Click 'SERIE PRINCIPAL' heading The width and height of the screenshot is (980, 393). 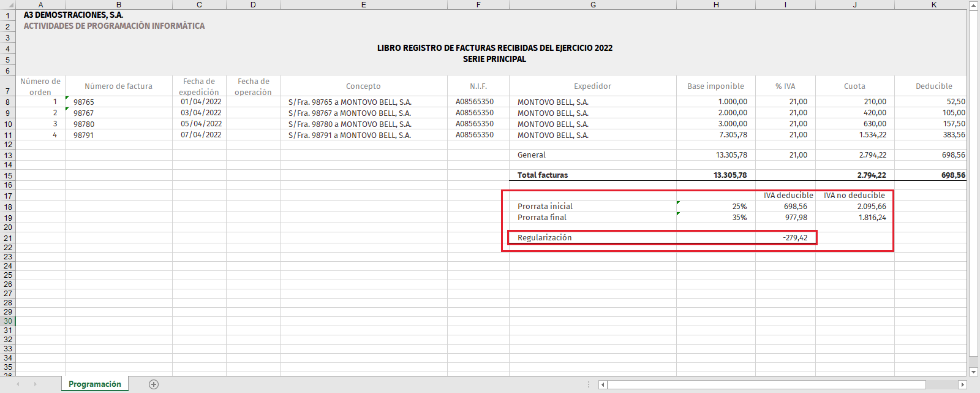coord(495,59)
